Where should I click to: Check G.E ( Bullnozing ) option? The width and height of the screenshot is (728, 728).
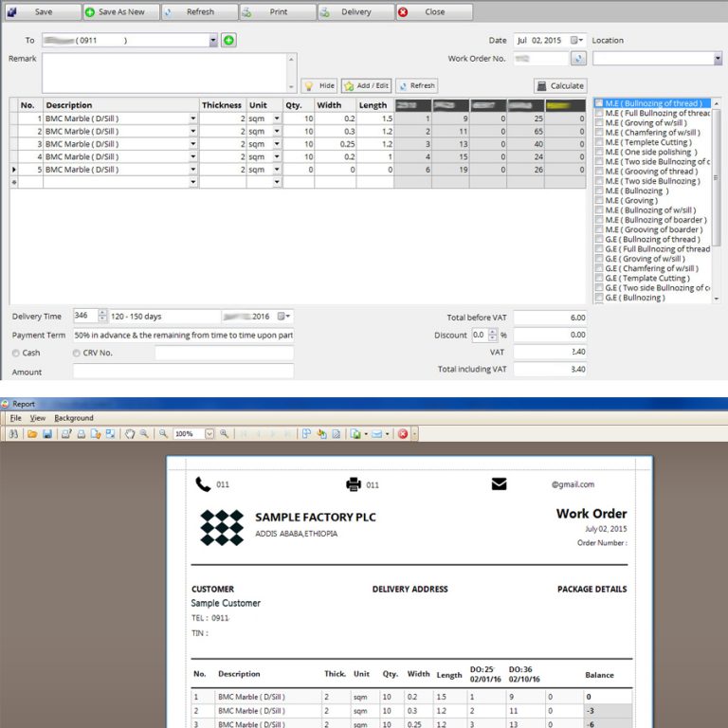pos(599,298)
